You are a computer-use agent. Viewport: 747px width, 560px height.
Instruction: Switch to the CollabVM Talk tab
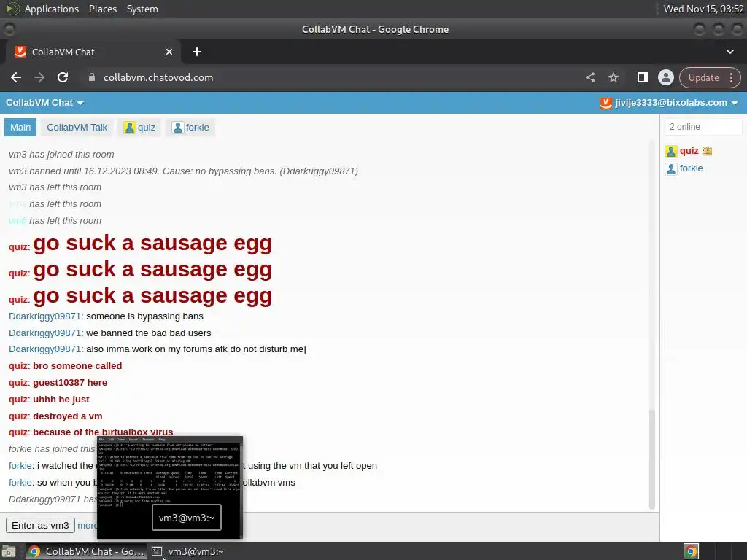[x=77, y=128]
